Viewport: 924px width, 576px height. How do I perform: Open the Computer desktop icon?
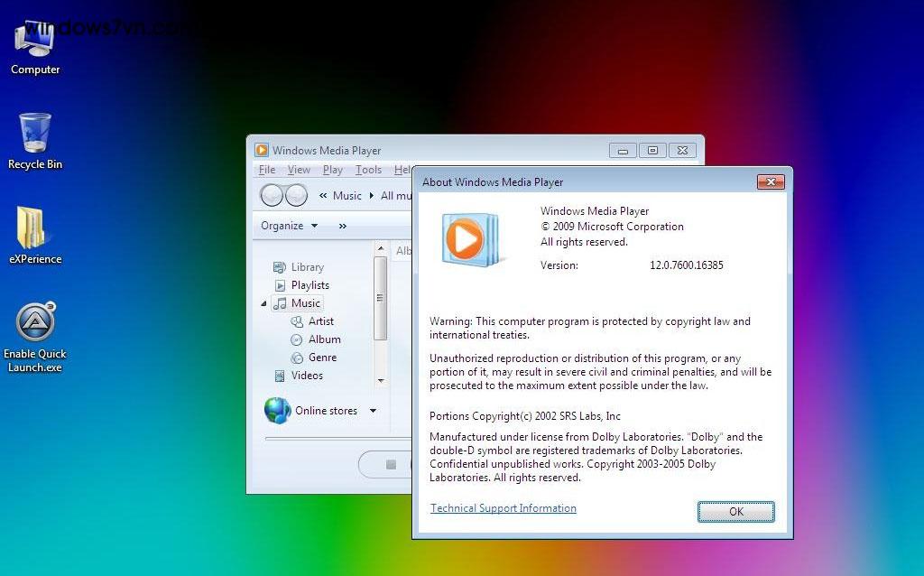click(x=35, y=47)
